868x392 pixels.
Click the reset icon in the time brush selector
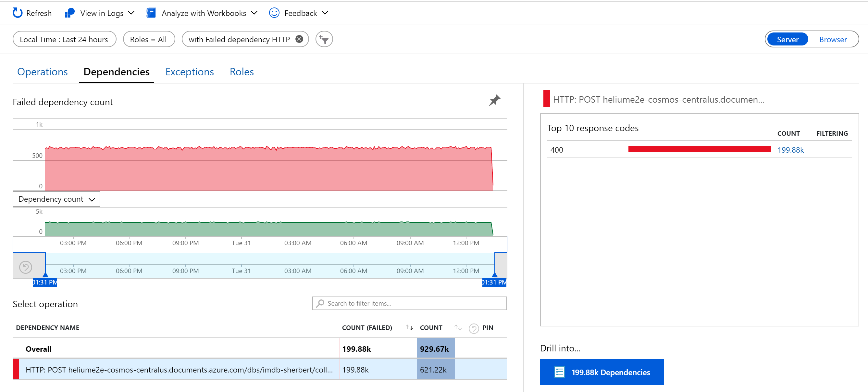point(26,266)
